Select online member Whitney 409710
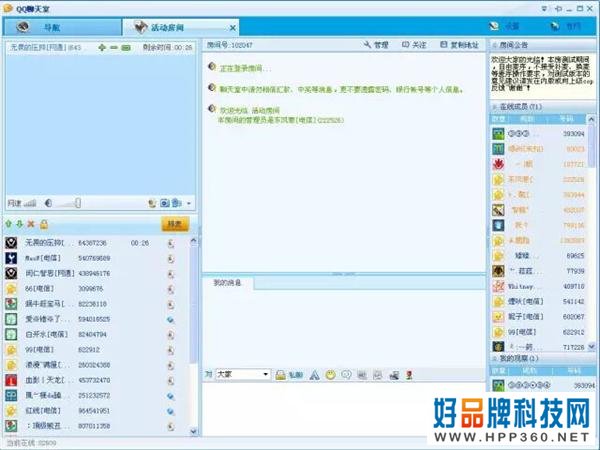Image resolution: width=600 pixels, height=450 pixels. coord(538,286)
